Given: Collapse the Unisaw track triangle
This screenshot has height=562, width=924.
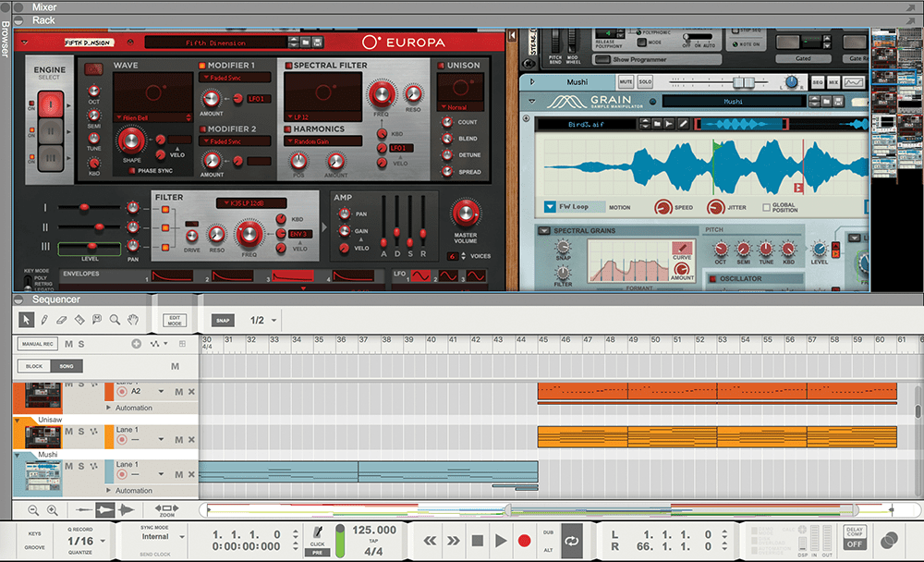Looking at the screenshot, I should tap(18, 421).
